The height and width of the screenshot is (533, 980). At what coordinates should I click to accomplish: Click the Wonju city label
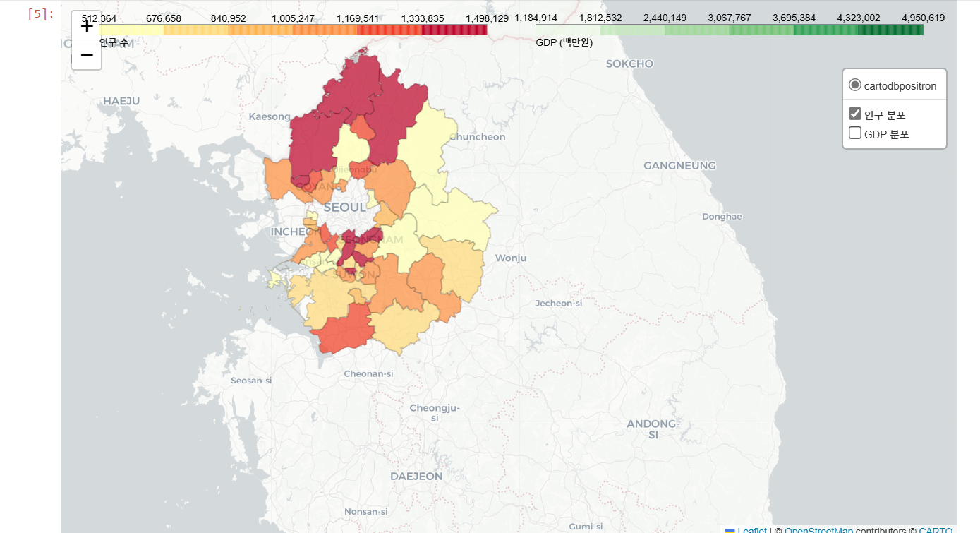coord(511,258)
